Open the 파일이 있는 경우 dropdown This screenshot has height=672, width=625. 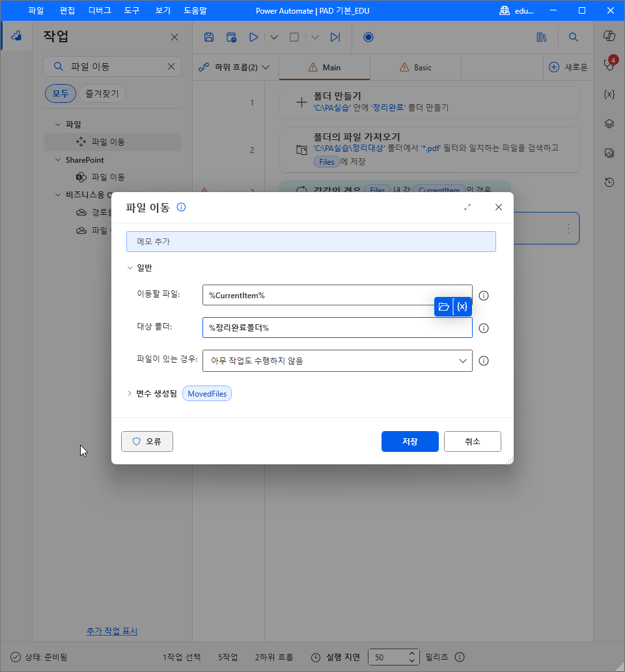coord(337,361)
